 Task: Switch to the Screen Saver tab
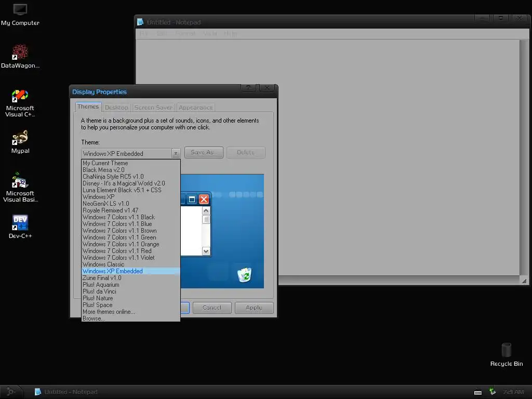(x=153, y=108)
